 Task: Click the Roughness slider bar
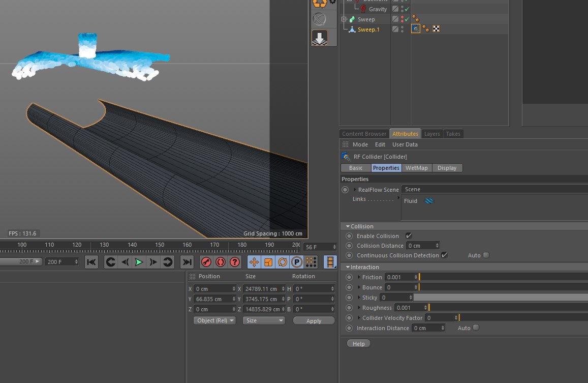[508, 308]
